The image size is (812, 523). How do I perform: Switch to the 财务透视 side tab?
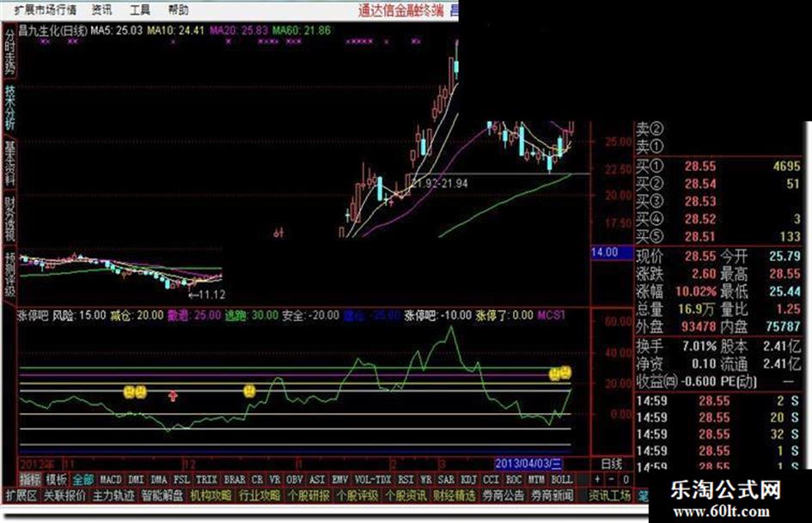pos(9,218)
